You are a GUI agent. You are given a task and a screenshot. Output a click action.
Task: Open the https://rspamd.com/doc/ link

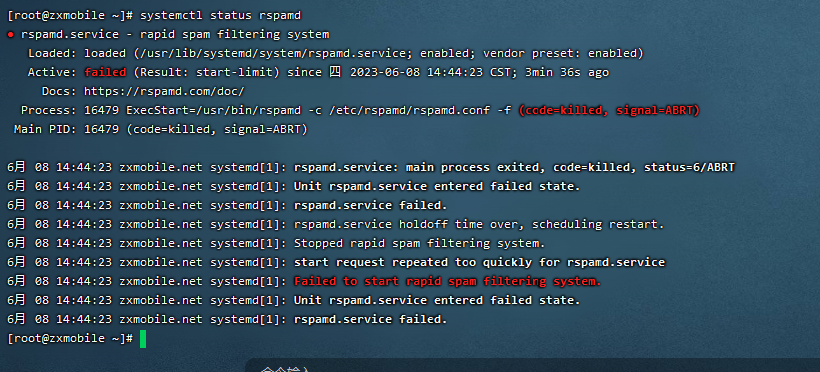click(x=164, y=91)
